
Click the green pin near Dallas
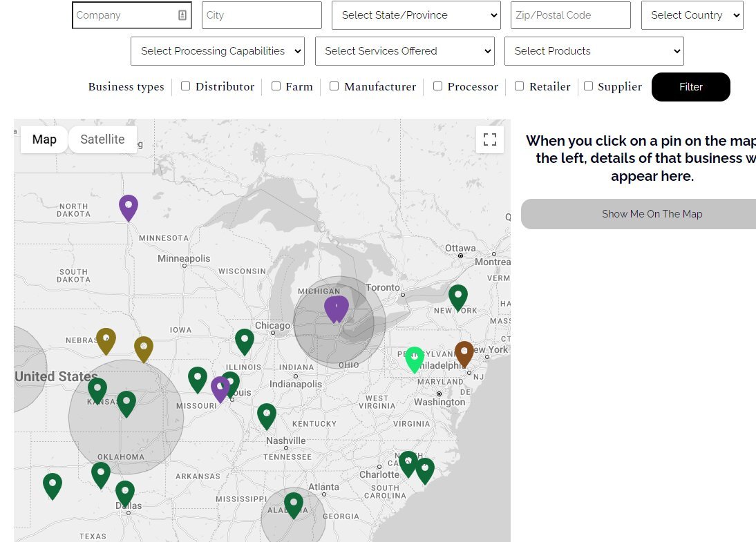(x=125, y=492)
